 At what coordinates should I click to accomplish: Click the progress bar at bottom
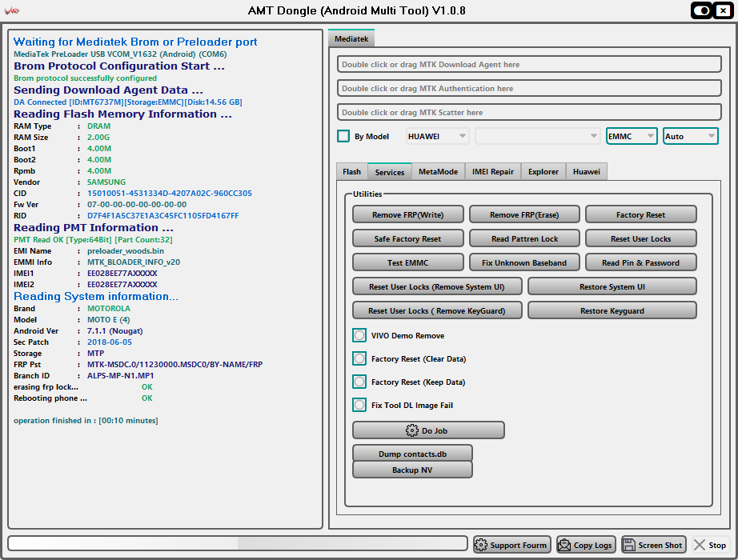click(x=238, y=544)
